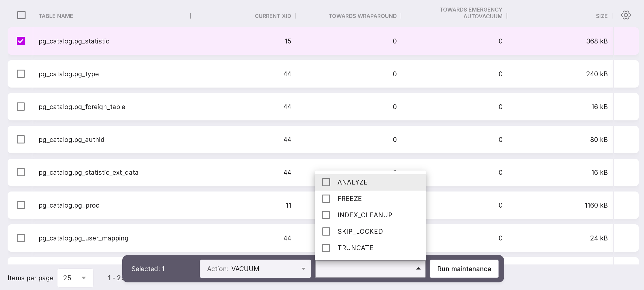This screenshot has height=290, width=644.
Task: Enable the FREEZE vacuum option
Action: pos(326,199)
